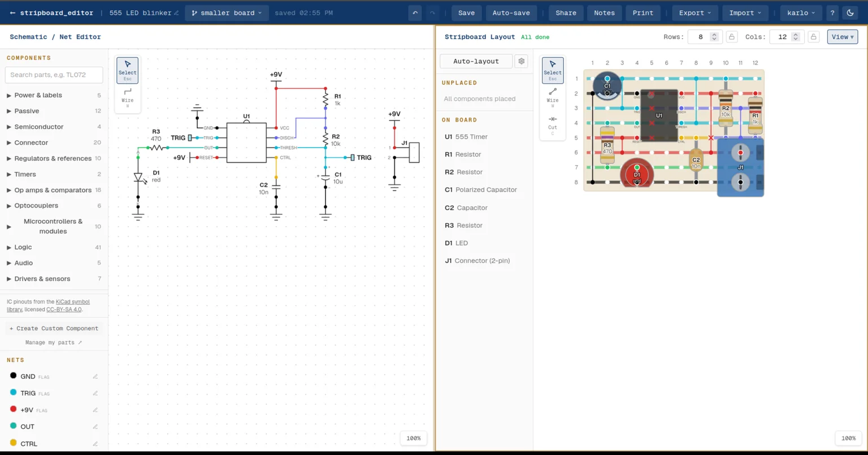The image size is (868, 455).
Task: Select the schematic Select tool
Action: (x=128, y=70)
